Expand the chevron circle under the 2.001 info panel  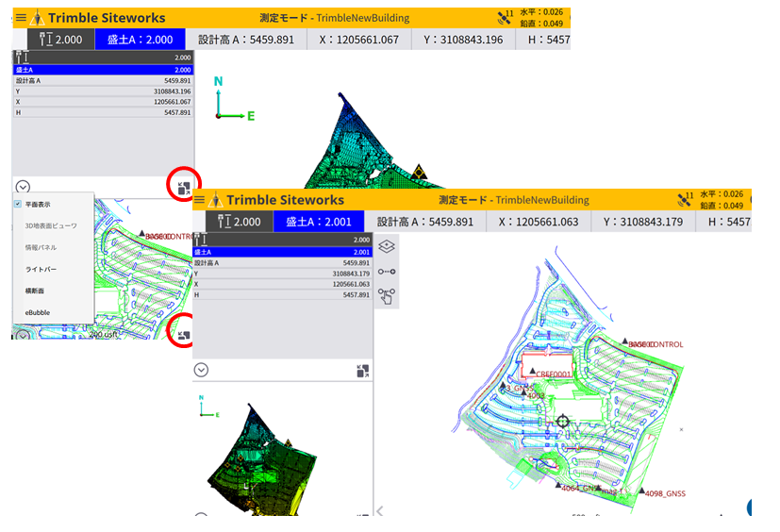[201, 370]
